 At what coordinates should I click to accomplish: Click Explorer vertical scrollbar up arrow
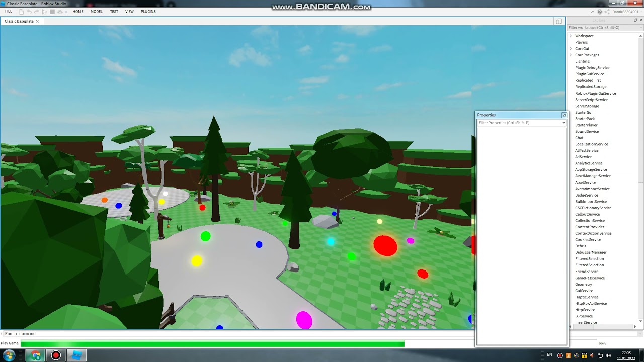(641, 35)
